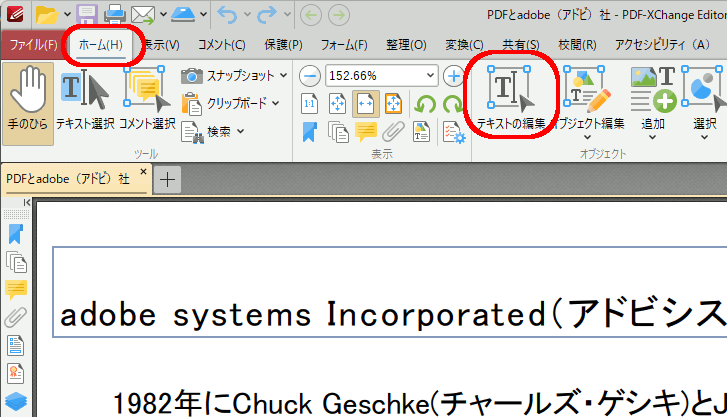Screen dimensions: 727x417
Task: Rotate view counterclockwise
Action: 425,104
